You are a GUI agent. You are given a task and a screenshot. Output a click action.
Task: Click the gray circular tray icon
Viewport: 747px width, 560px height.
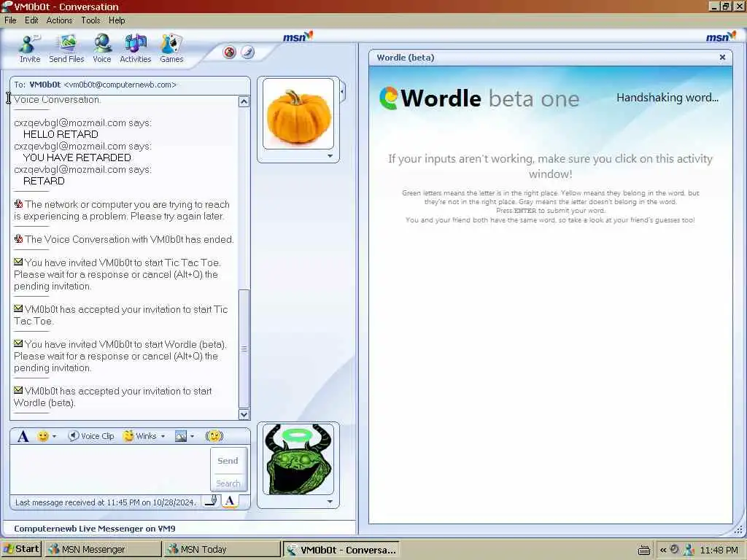coord(674,549)
